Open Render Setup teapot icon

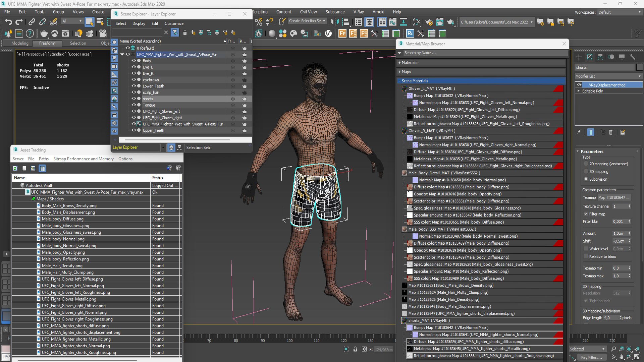coord(429,22)
